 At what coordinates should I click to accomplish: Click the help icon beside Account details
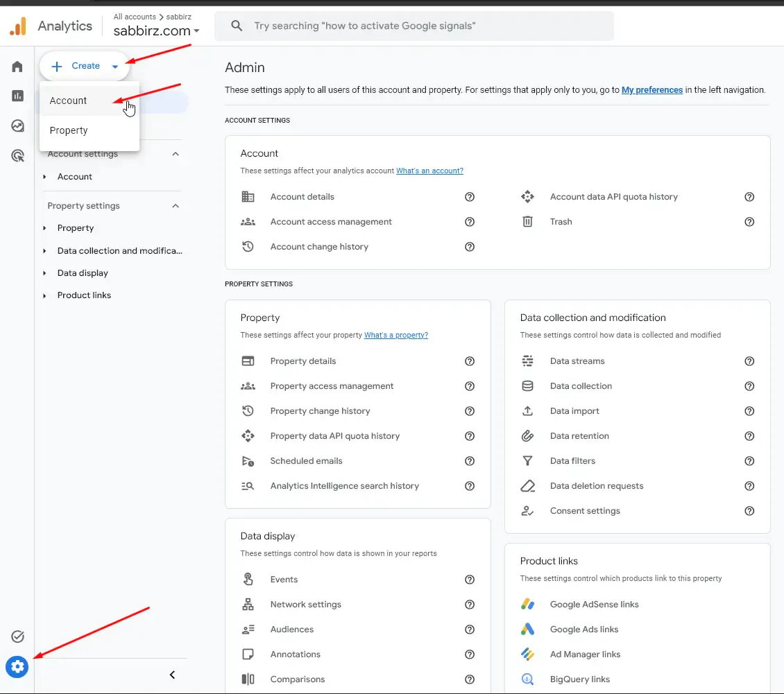click(x=470, y=197)
